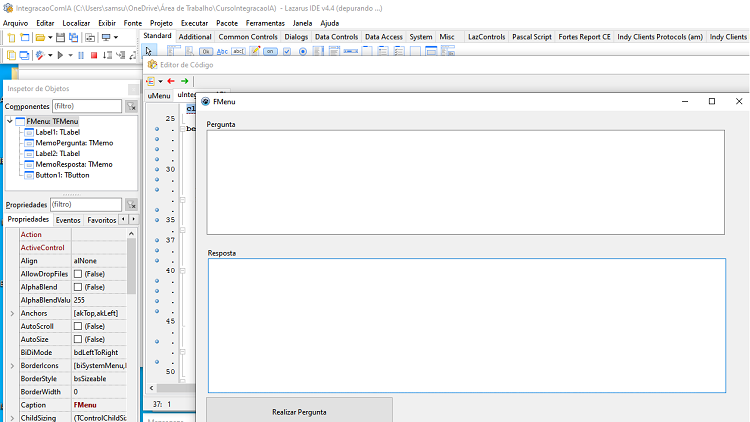This screenshot has width=750, height=422.
Task: Expand the BorderIcons property
Action: point(12,366)
